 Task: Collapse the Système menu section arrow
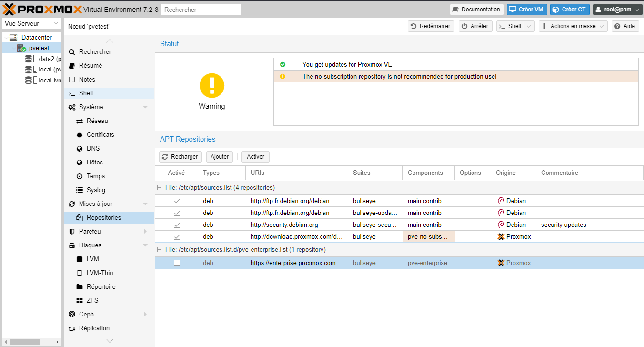pos(145,107)
